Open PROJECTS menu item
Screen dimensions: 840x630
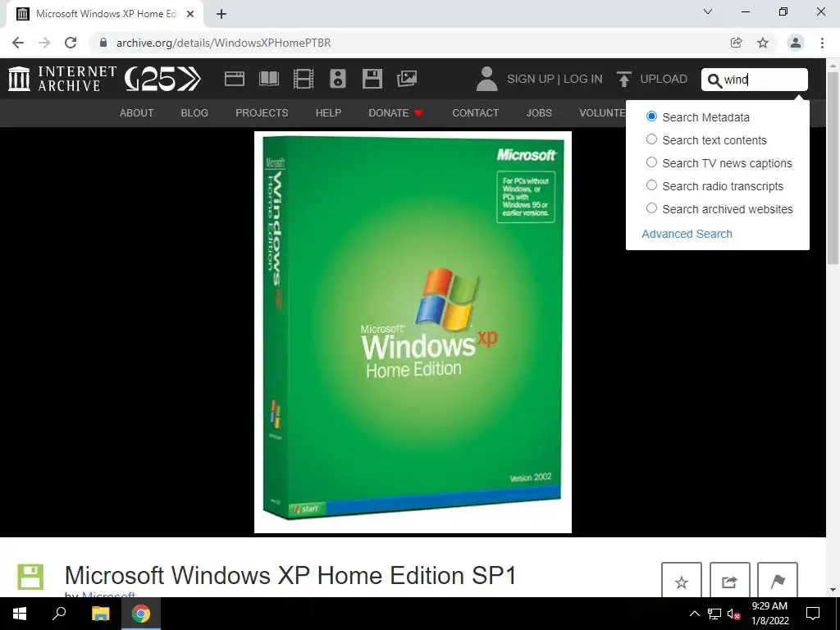[262, 113]
